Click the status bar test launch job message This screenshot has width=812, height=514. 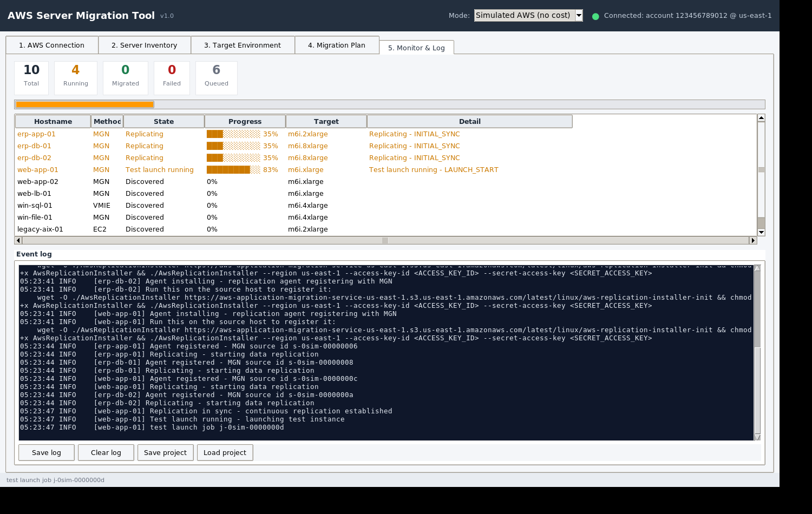click(x=55, y=480)
